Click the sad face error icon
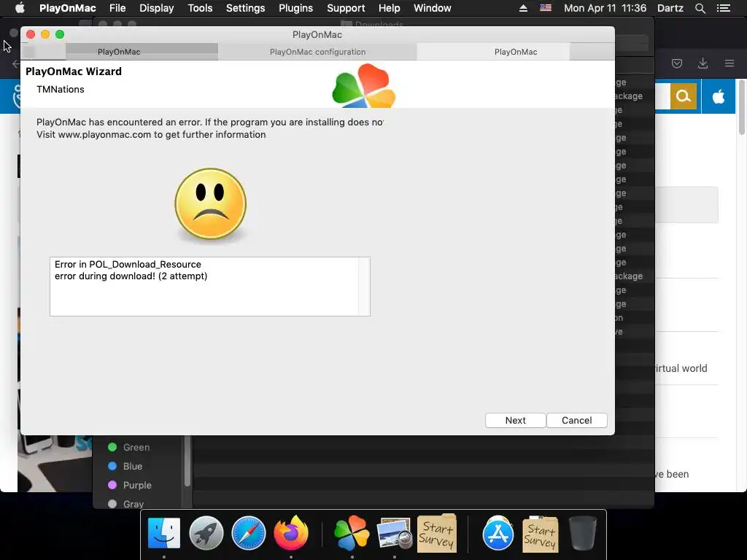747x560 pixels. pos(211,204)
